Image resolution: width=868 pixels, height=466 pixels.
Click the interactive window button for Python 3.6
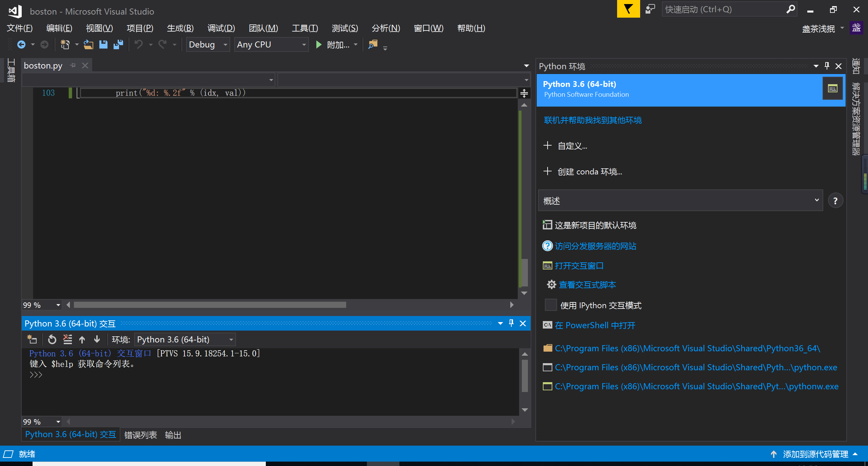[832, 89]
